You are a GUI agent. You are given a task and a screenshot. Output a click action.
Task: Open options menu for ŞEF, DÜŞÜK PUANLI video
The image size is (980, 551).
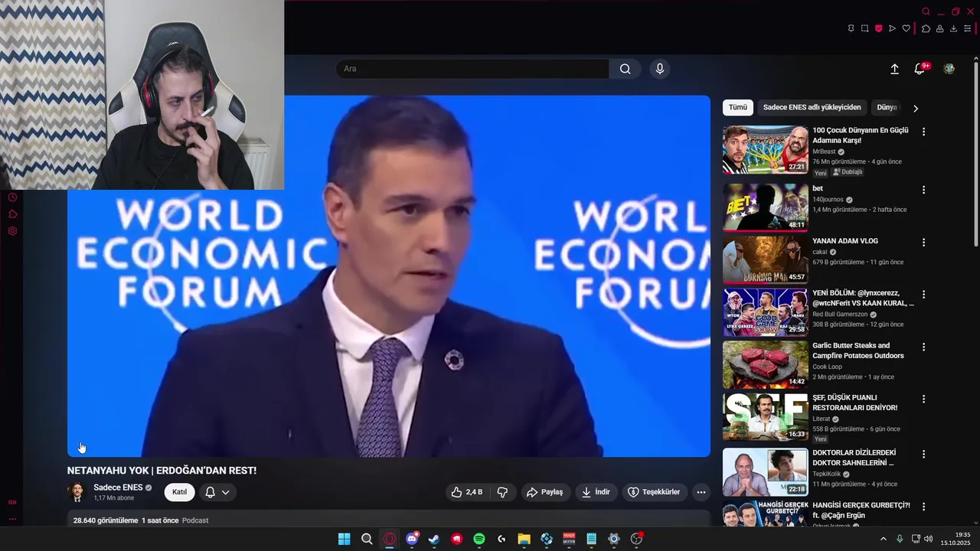click(923, 399)
